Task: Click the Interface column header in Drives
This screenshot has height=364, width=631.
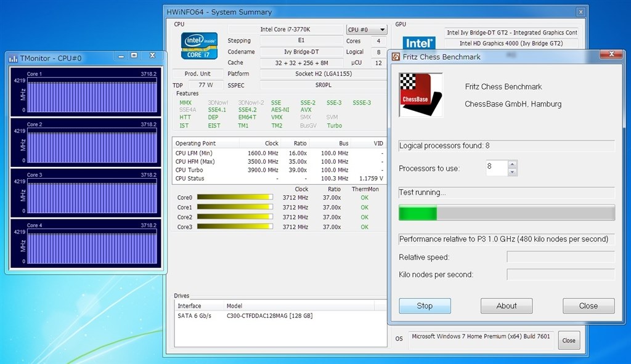Action: (199, 305)
